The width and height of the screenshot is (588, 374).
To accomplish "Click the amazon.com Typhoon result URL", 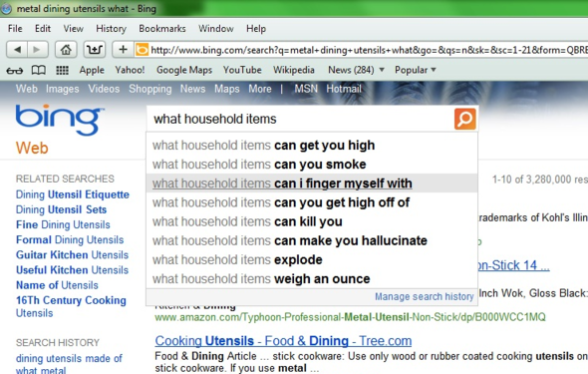I will (350, 317).
